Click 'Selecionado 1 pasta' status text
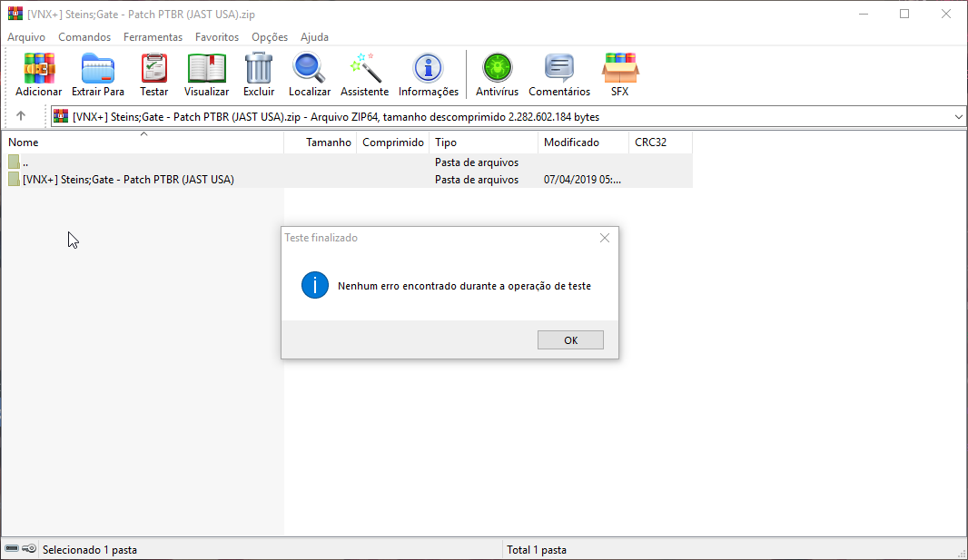The height and width of the screenshot is (560, 968). (90, 549)
